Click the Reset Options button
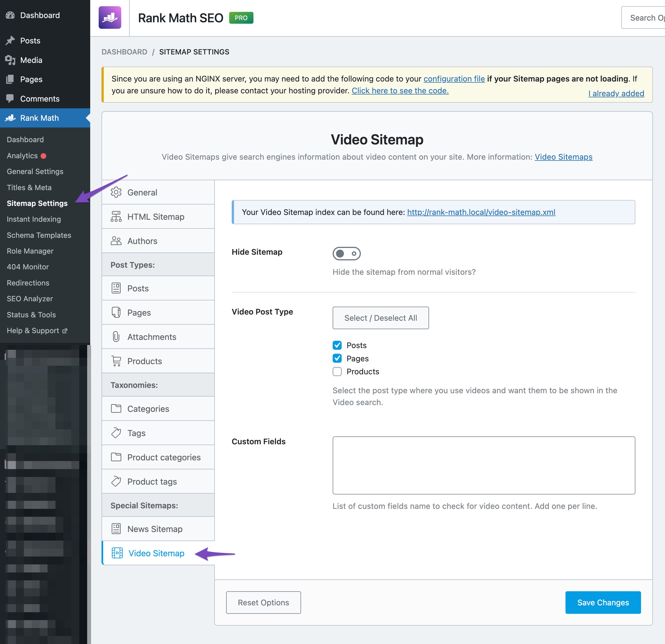665x644 pixels. click(263, 603)
